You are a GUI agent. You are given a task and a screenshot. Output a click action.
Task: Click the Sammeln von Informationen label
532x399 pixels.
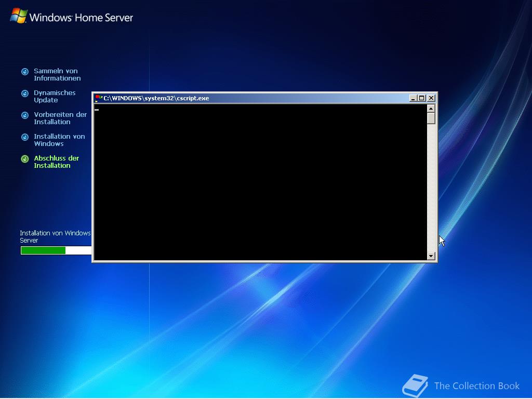pyautogui.click(x=57, y=75)
